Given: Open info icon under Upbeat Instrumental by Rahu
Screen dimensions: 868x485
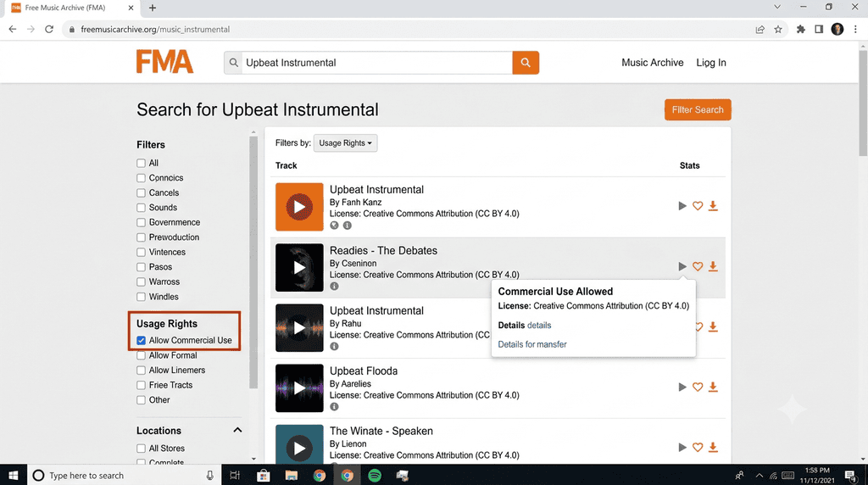Looking at the screenshot, I should tap(334, 347).
